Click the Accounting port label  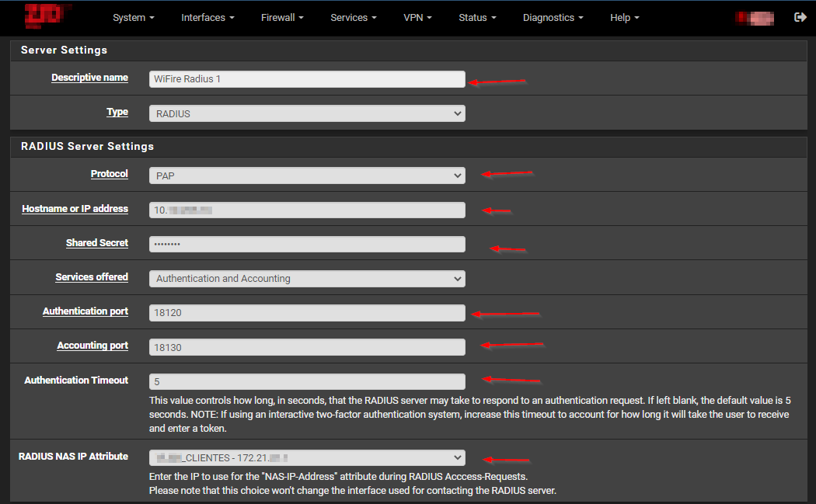click(x=92, y=346)
